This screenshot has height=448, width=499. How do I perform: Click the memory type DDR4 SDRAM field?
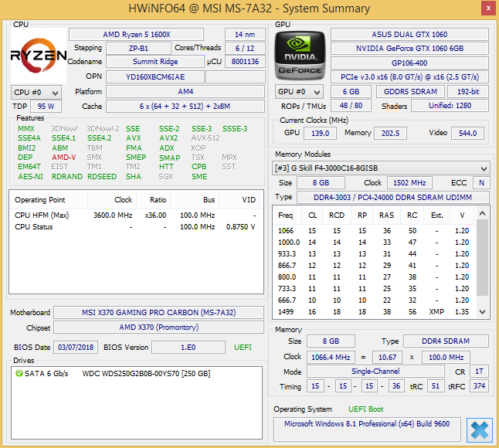pos(446,341)
